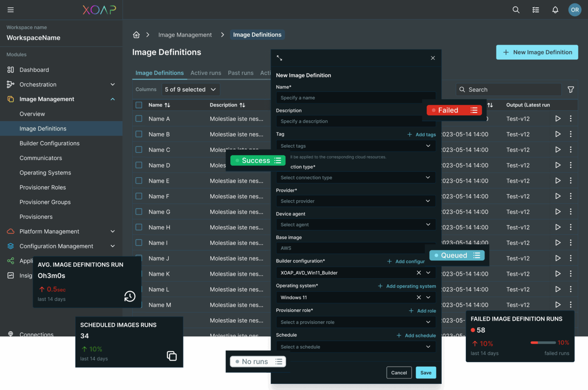This screenshot has height=390, width=588.
Task: Open the '5 of 9 selected' columns dropdown
Action: 191,89
